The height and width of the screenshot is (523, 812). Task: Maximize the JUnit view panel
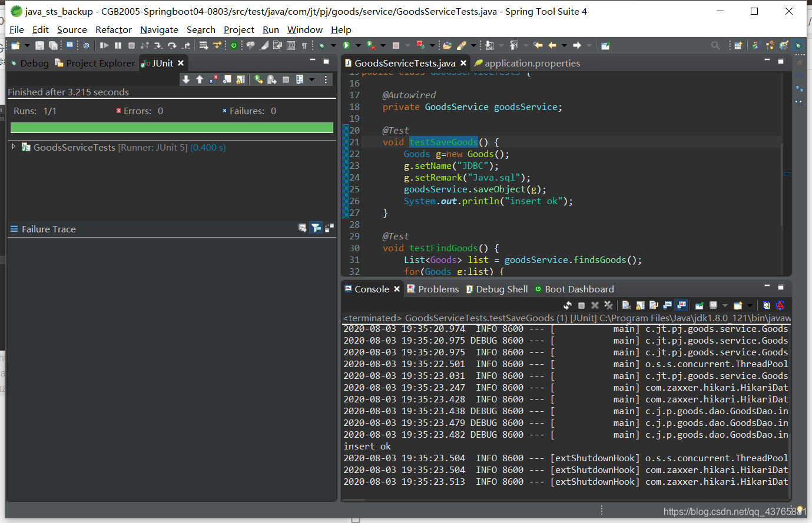coord(326,61)
